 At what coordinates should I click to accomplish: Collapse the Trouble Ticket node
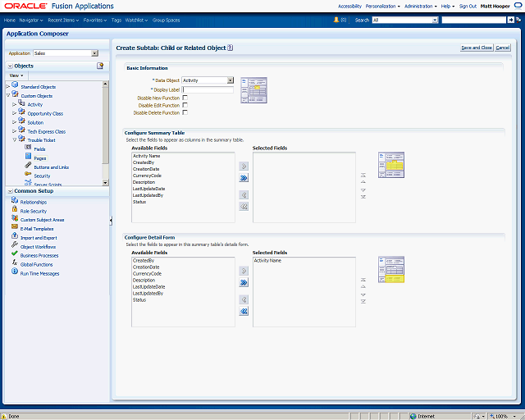coord(15,140)
